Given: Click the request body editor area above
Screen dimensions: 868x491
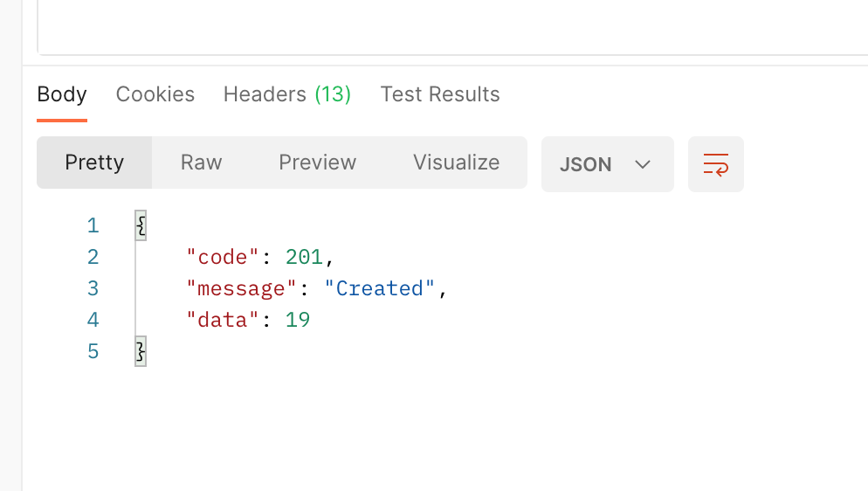Looking at the screenshot, I should pyautogui.click(x=452, y=26).
